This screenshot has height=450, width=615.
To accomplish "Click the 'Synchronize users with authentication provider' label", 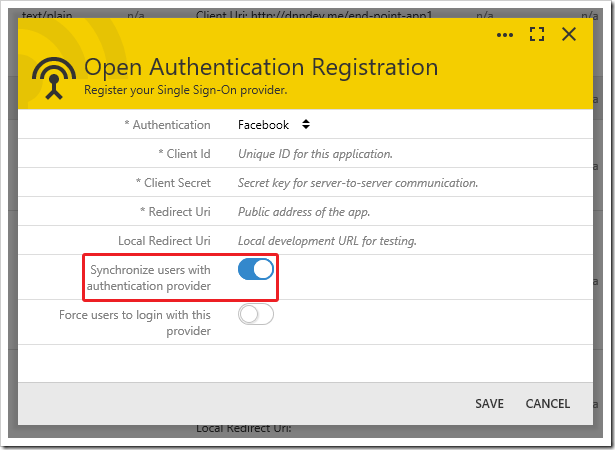I will pyautogui.click(x=149, y=278).
